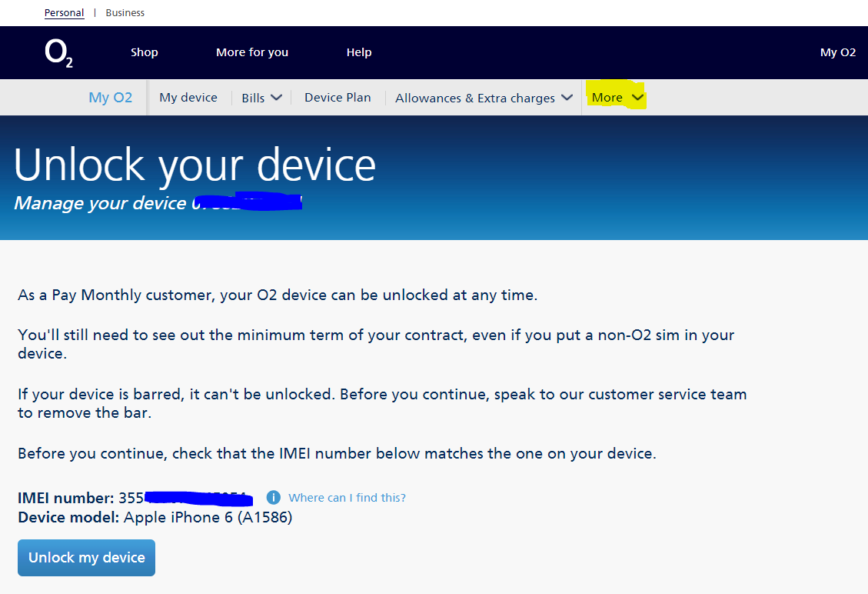
Task: Click the More label in sub-navigation
Action: coord(607,98)
